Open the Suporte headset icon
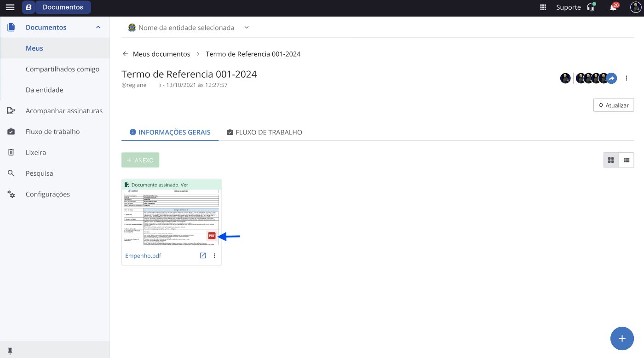Screen dimensions: 644x358 pos(591,7)
